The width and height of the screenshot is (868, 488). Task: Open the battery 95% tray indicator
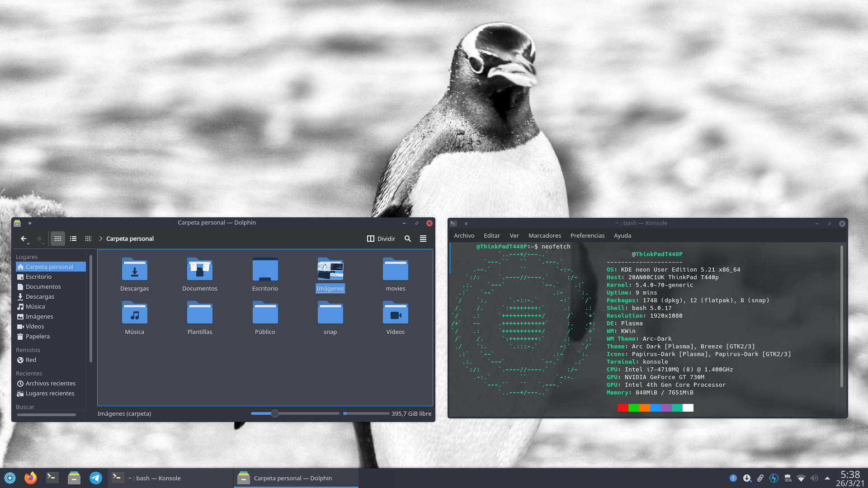(x=788, y=478)
